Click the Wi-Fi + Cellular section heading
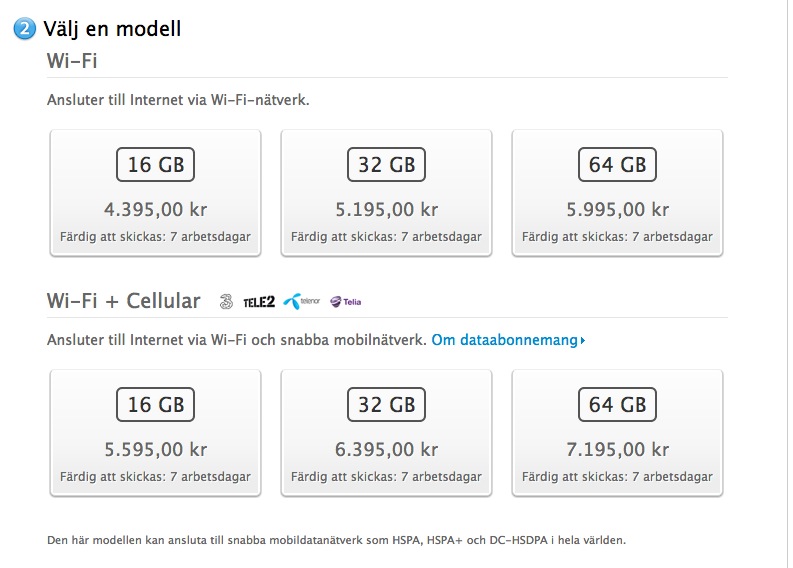 click(x=123, y=301)
